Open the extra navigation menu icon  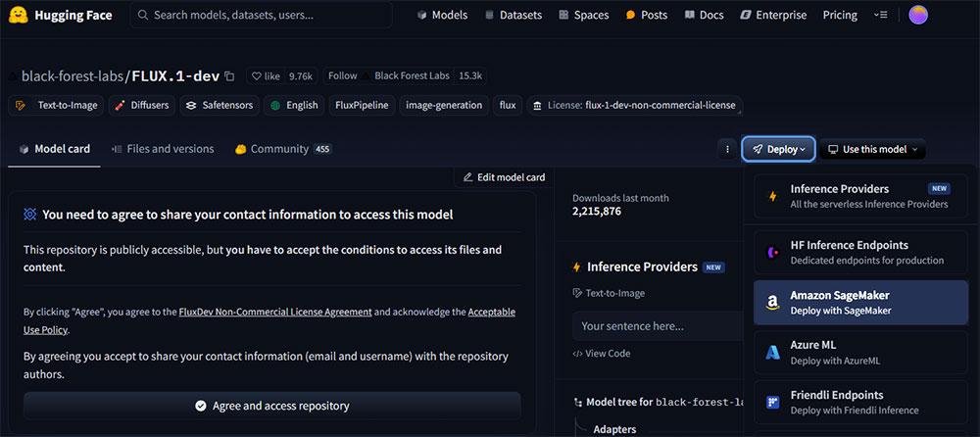(x=881, y=15)
